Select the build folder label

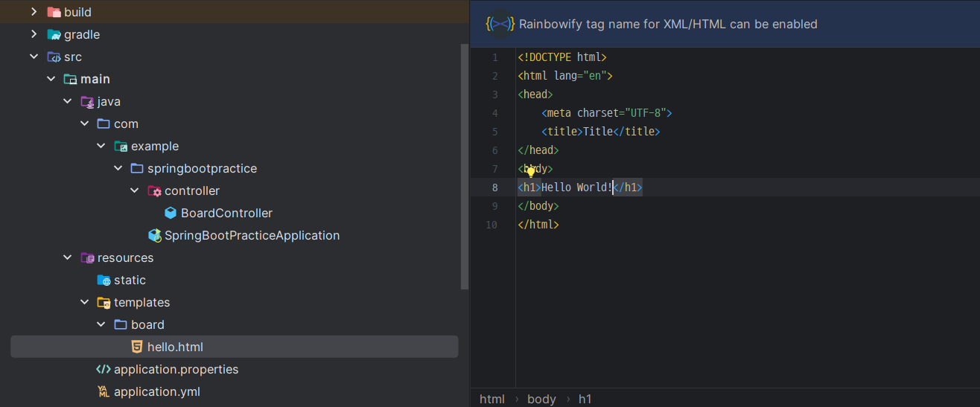point(78,12)
